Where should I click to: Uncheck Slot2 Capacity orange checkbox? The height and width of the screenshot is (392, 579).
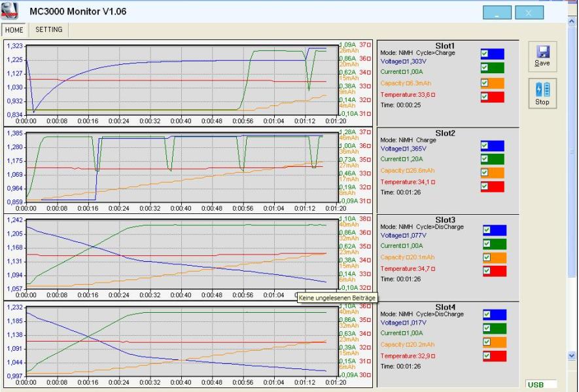pyautogui.click(x=485, y=173)
